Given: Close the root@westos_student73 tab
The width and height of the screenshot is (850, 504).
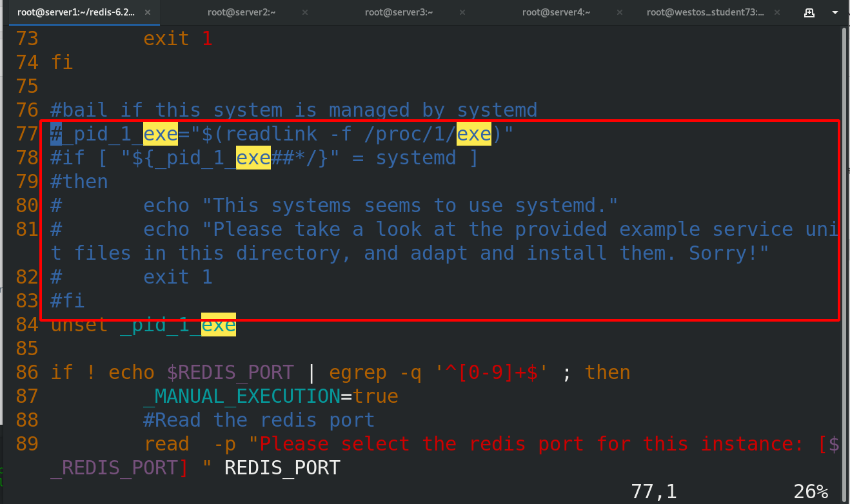Looking at the screenshot, I should coord(777,12).
